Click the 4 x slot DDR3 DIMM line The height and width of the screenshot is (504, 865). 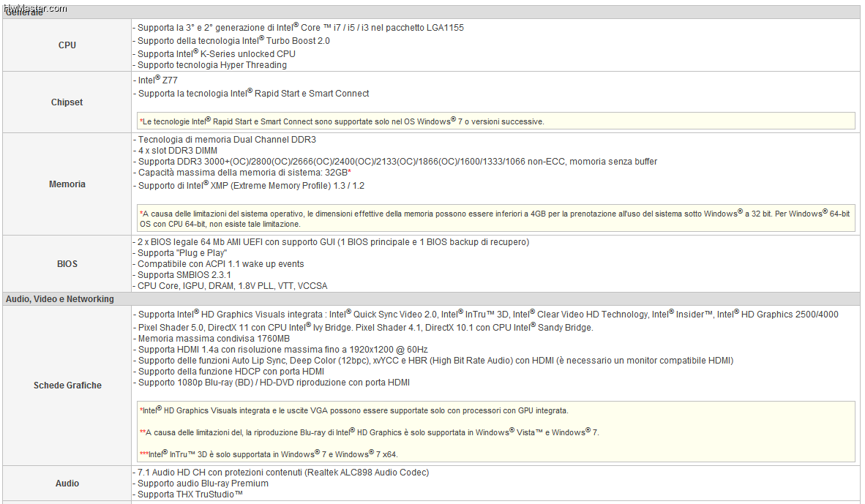pos(175,151)
